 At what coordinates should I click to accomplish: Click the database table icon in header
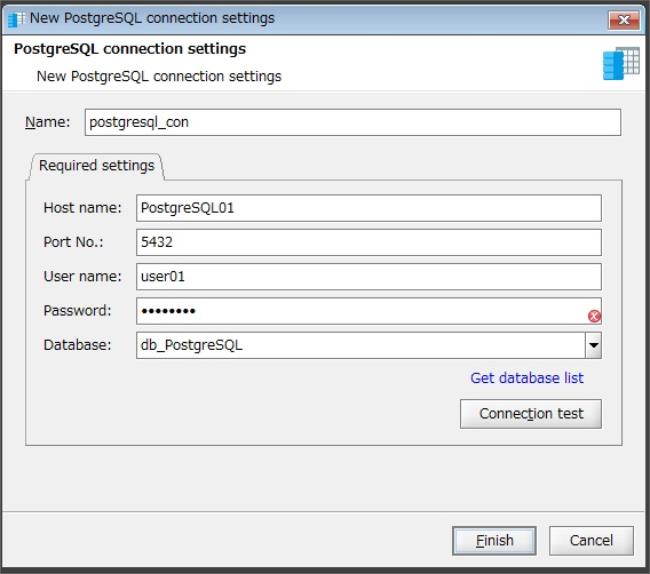[x=621, y=63]
